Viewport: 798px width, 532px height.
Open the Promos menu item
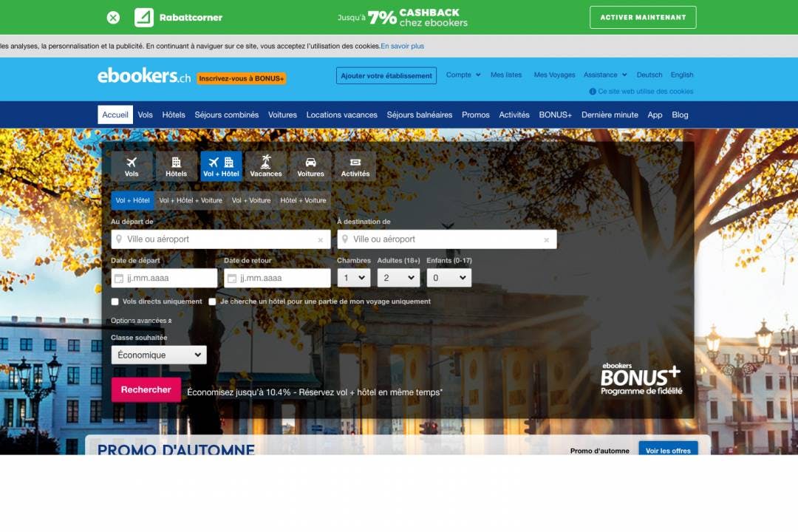[475, 115]
